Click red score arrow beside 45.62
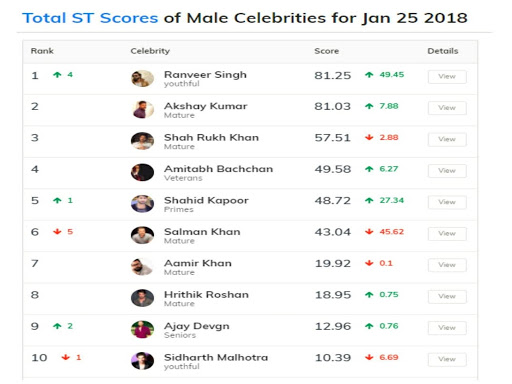The width and height of the screenshot is (512, 384). (369, 232)
